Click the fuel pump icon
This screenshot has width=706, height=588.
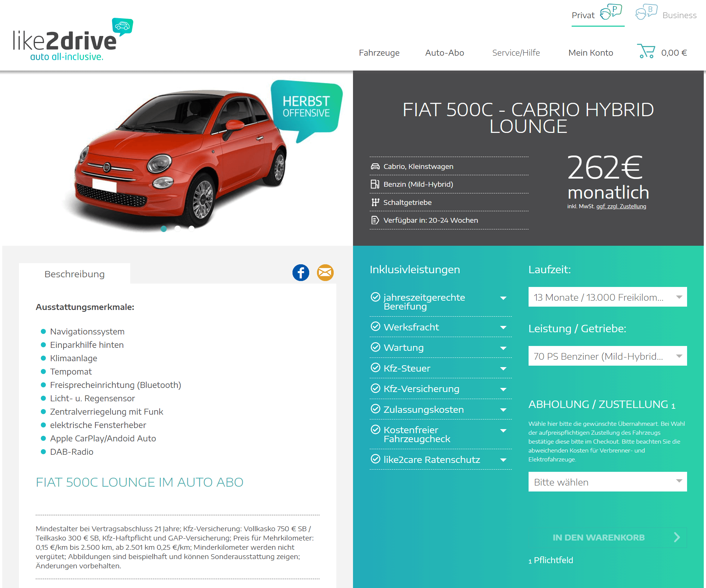click(x=375, y=184)
